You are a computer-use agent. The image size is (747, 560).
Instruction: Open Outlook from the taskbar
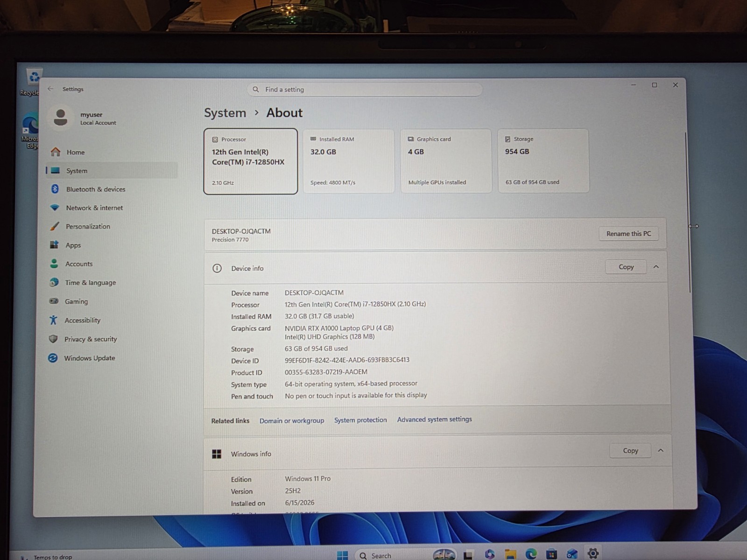coord(572,554)
